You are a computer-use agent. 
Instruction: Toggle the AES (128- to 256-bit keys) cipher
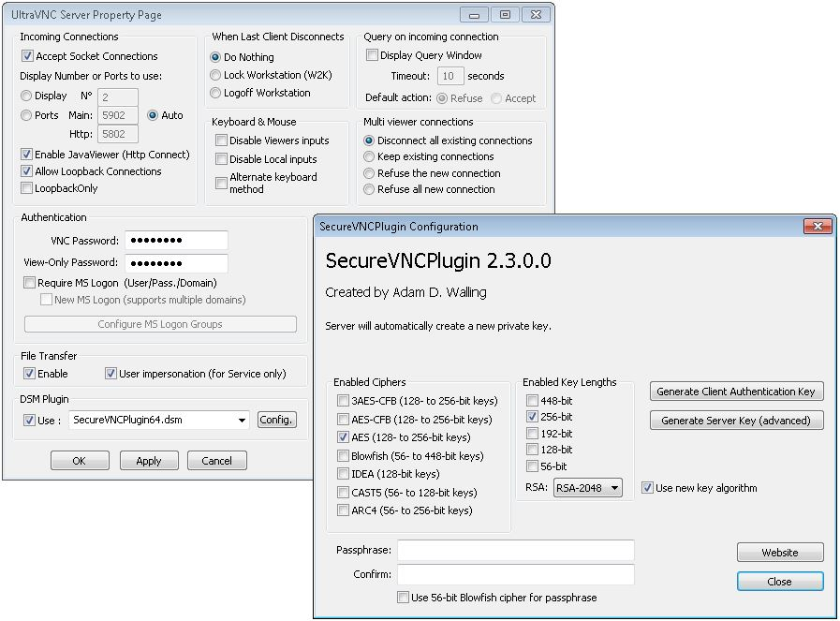pyautogui.click(x=343, y=437)
